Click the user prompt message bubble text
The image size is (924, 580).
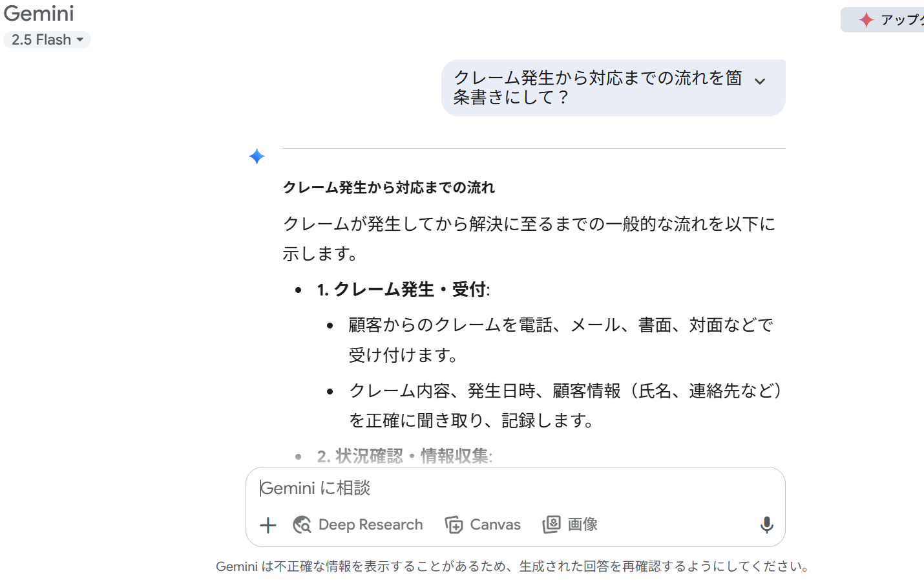[598, 87]
